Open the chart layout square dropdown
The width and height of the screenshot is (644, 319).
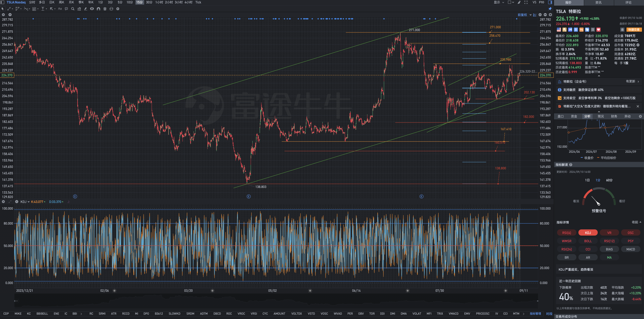click(511, 2)
